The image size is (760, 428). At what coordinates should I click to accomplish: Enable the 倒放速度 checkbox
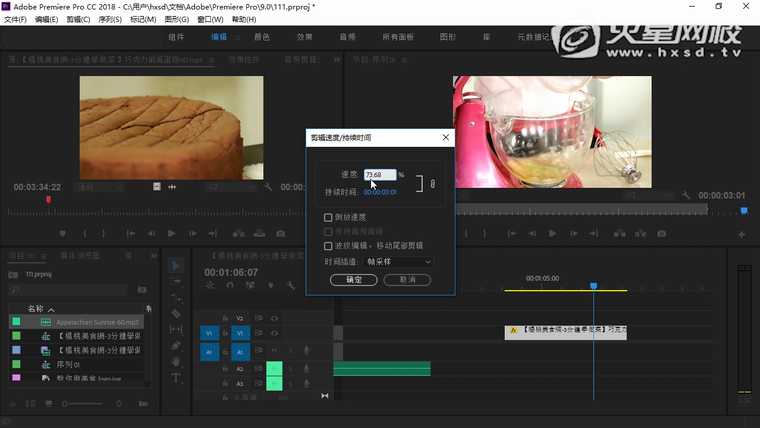[328, 217]
